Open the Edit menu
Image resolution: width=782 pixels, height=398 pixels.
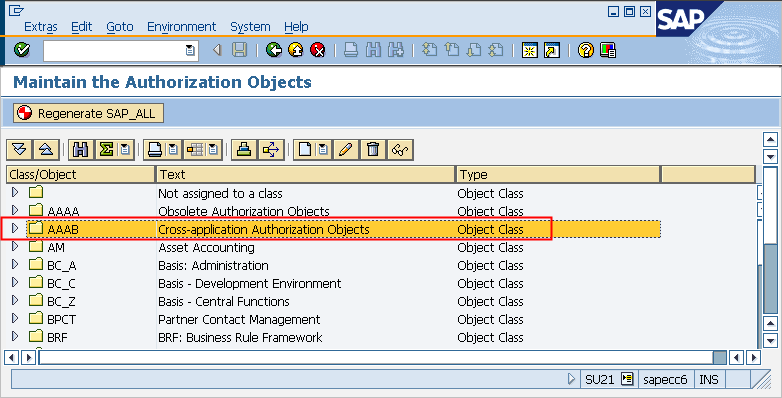coord(82,27)
